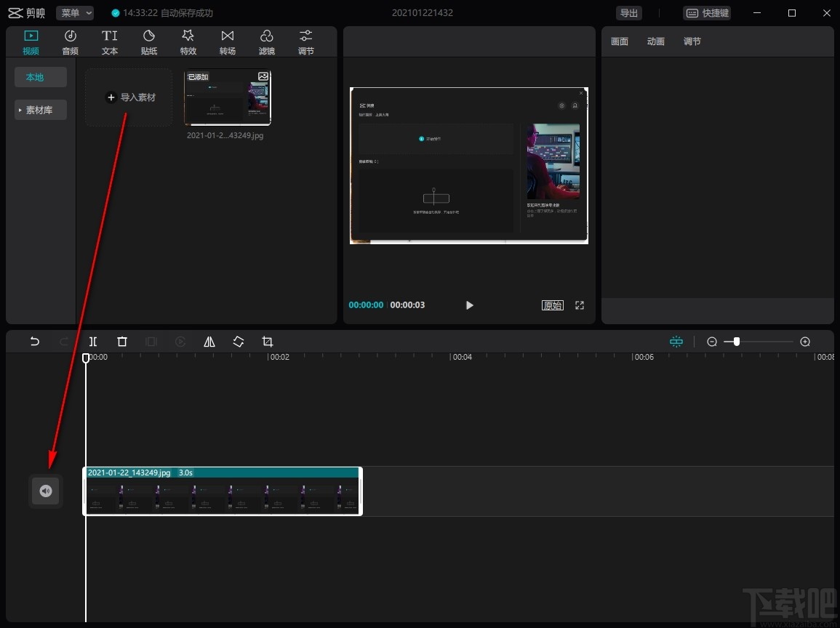Open the Filters (滤镜) panel
Screen dimensions: 840x628
267,42
